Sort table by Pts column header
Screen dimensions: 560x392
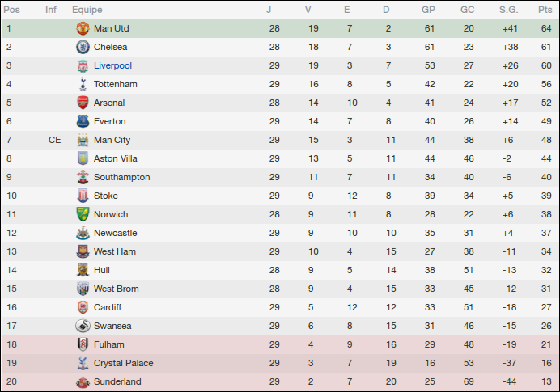coord(544,10)
